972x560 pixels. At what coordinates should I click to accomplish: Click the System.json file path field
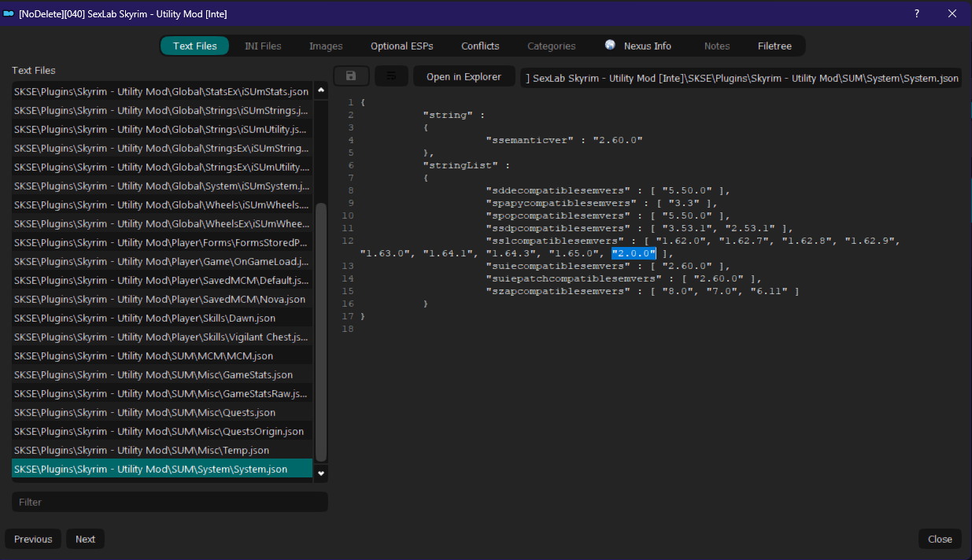pos(741,78)
